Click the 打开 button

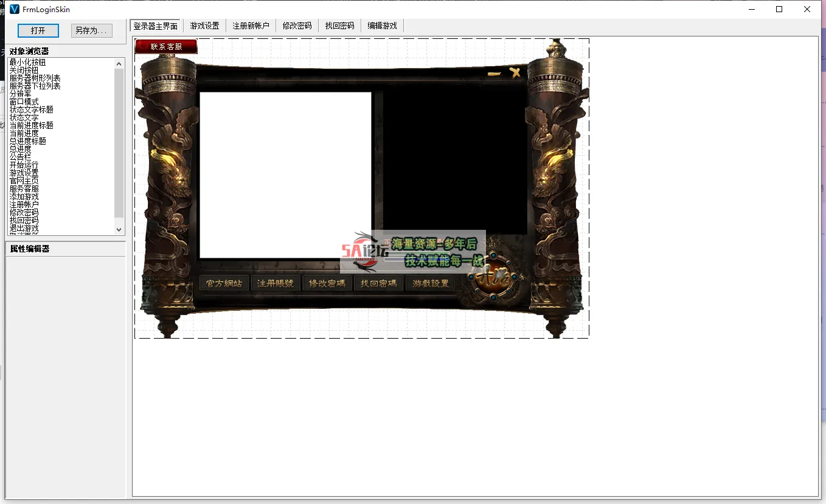tap(38, 30)
